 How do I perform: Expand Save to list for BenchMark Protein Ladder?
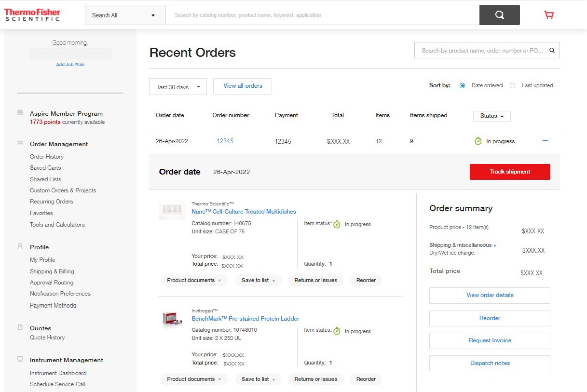259,379
